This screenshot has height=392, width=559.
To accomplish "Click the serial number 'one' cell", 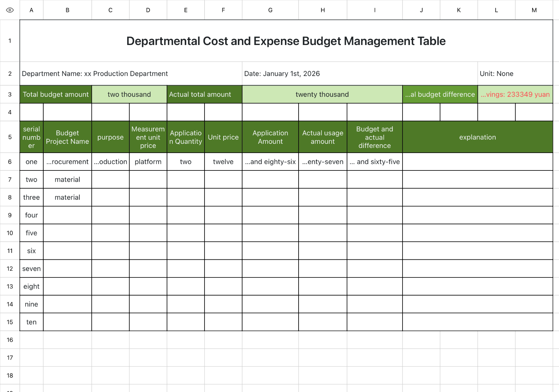I will (x=31, y=162).
